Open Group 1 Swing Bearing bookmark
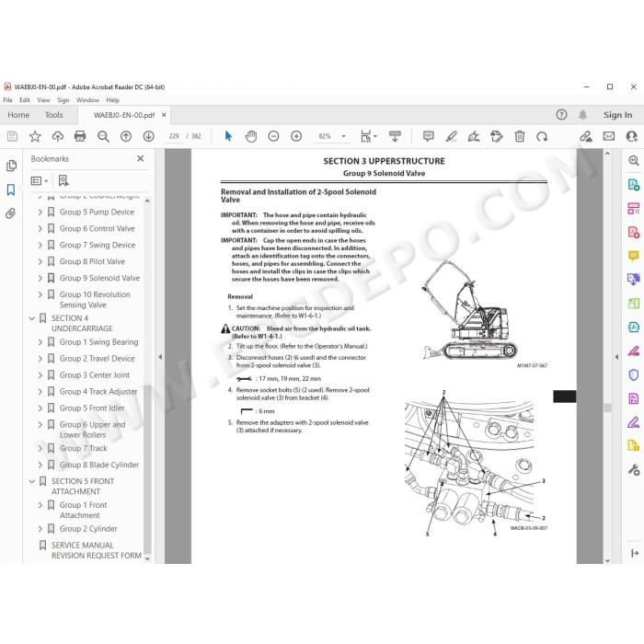 [x=99, y=342]
